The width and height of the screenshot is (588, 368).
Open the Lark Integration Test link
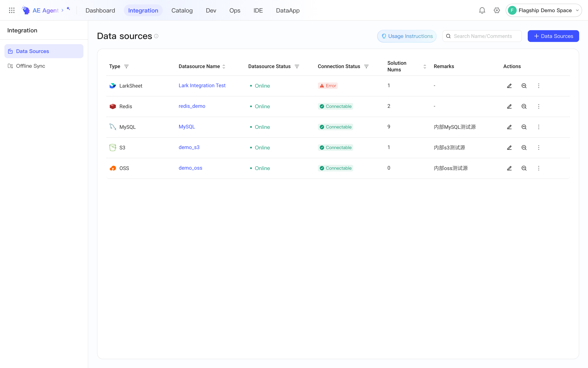pos(202,85)
